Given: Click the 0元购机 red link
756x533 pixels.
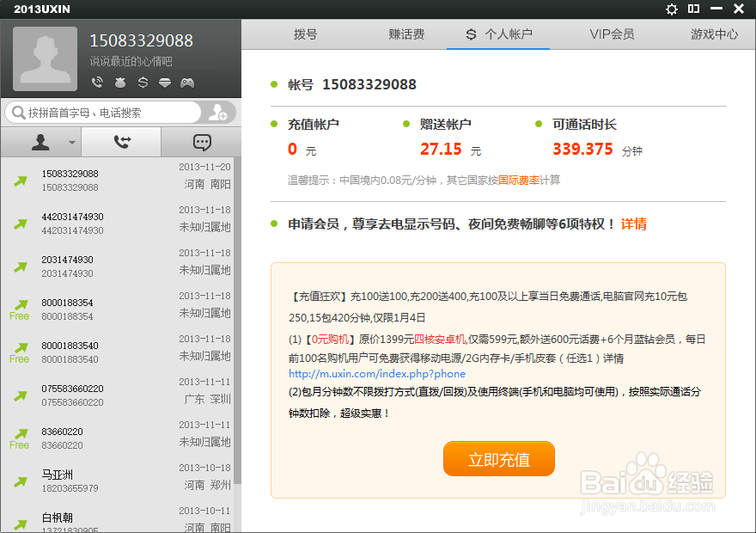Looking at the screenshot, I should click(x=330, y=339).
